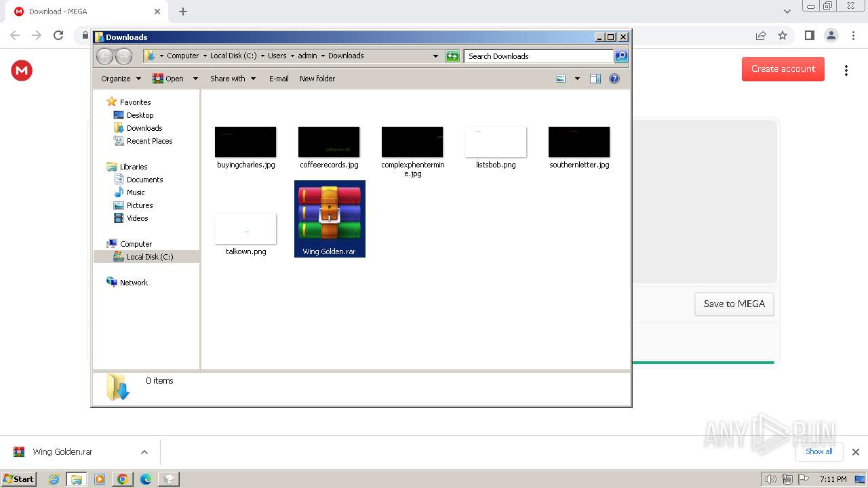Expand the view options dropdown arrow
The width and height of the screenshot is (868, 488).
pyautogui.click(x=577, y=79)
